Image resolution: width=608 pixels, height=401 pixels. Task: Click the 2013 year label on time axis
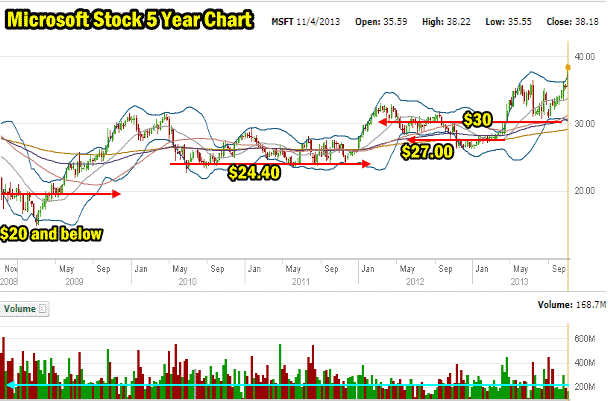tap(519, 282)
